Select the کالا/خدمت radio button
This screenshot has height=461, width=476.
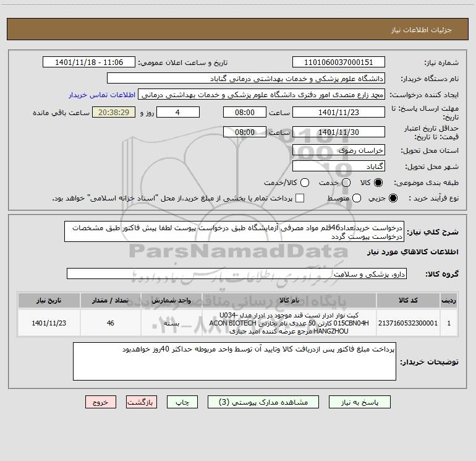[x=305, y=183]
